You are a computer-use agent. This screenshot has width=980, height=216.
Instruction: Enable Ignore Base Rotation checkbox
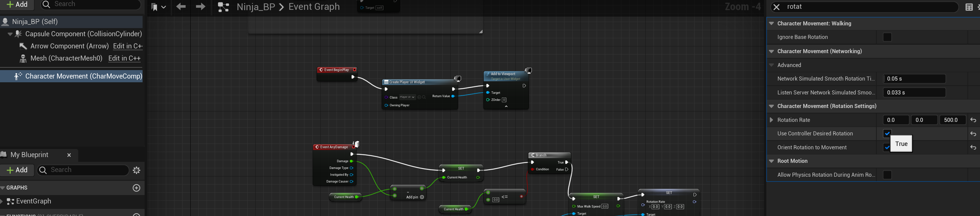[887, 37]
